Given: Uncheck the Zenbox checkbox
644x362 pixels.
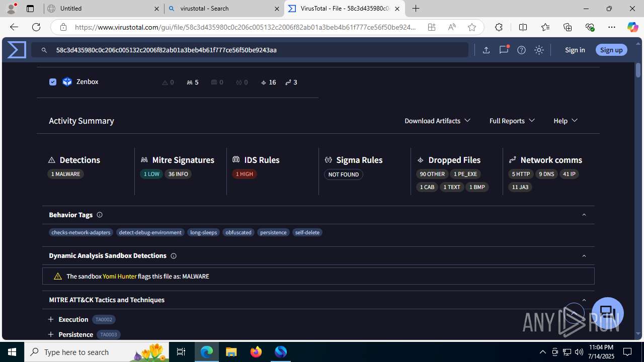Looking at the screenshot, I should 53,82.
